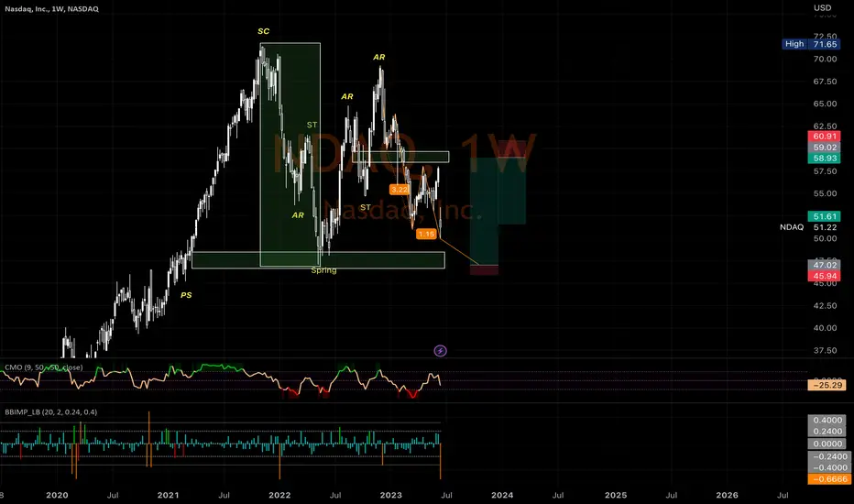The image size is (854, 504).
Task: Click 2021 on the time axis
Action: [x=168, y=495]
